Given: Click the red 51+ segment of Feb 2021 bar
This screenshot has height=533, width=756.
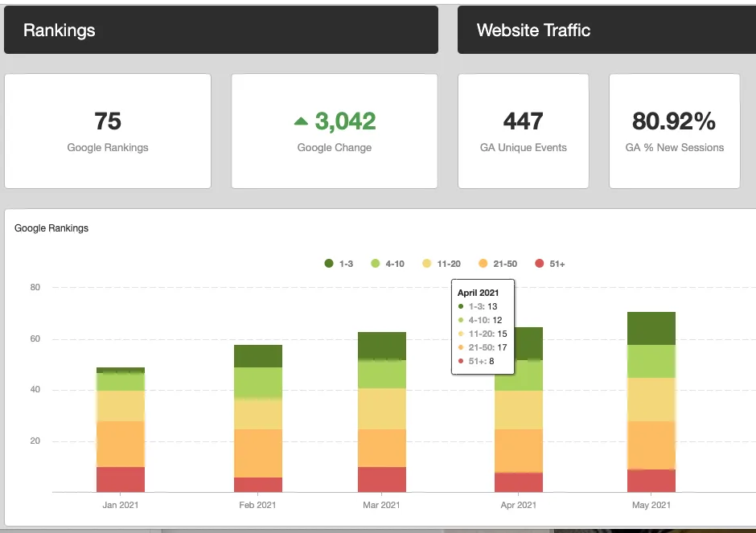Looking at the screenshot, I should coord(258,485).
